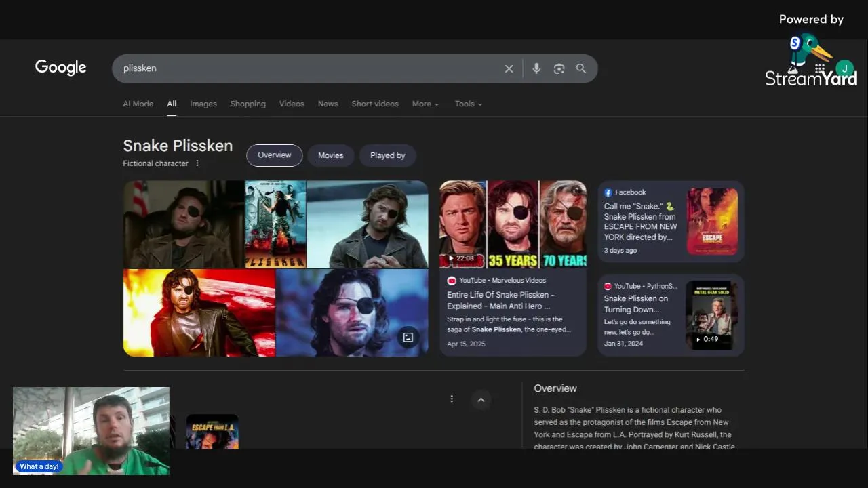868x488 pixels.
Task: Select the Played by chip
Action: [387, 155]
